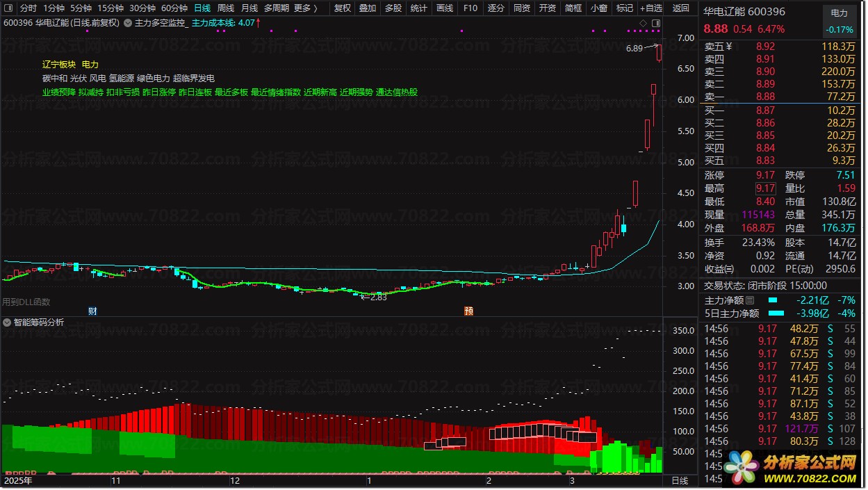The image size is (868, 490).
Task: Click the 预 forecast marker on timeline
Action: [x=468, y=311]
